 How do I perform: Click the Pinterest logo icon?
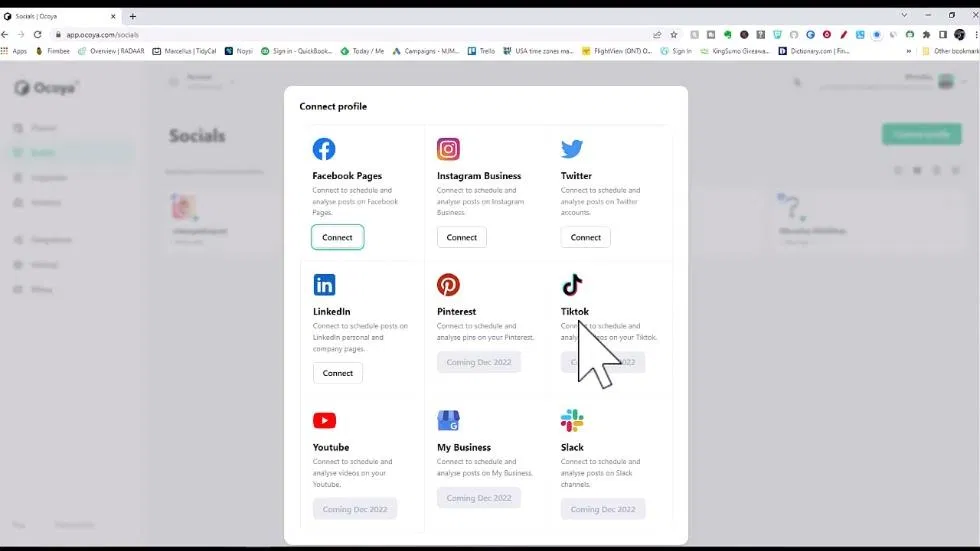coord(448,285)
